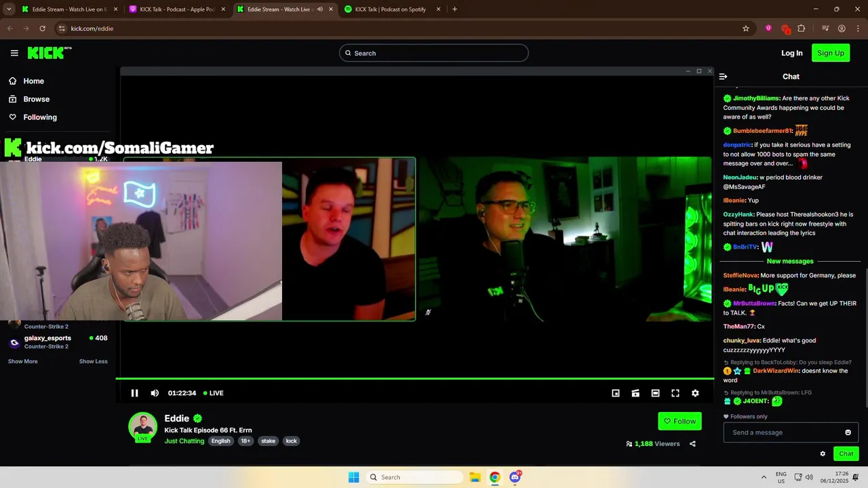Click Eddie's verified badge
868x488 pixels.
click(197, 418)
